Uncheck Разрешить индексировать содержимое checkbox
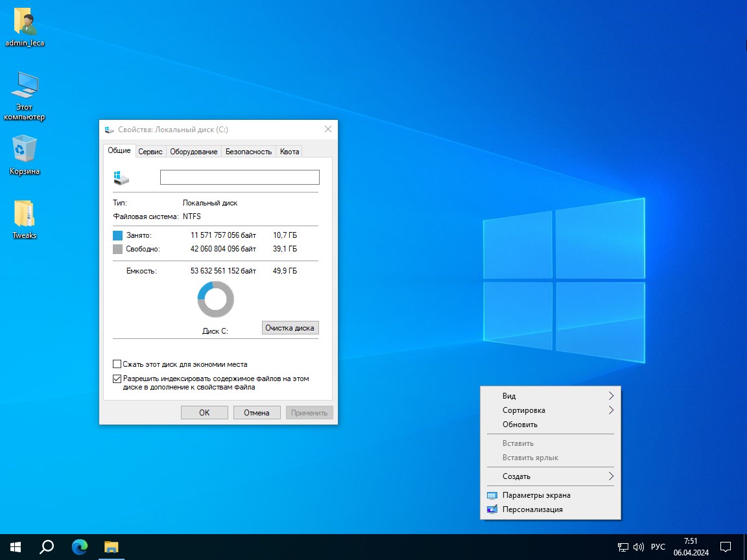The width and height of the screenshot is (747, 560). tap(117, 379)
